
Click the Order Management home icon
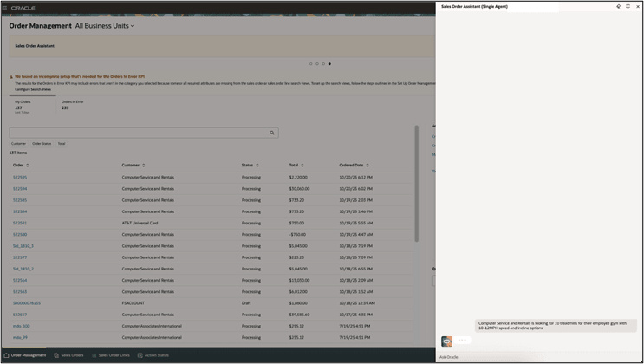coord(6,355)
